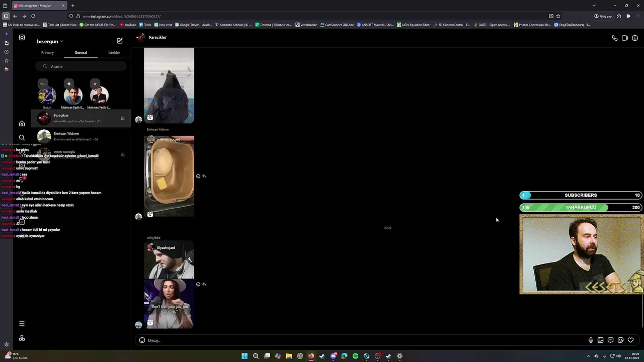The image size is (644, 362).
Task: Open the emoji picker in message box
Action: (142, 340)
